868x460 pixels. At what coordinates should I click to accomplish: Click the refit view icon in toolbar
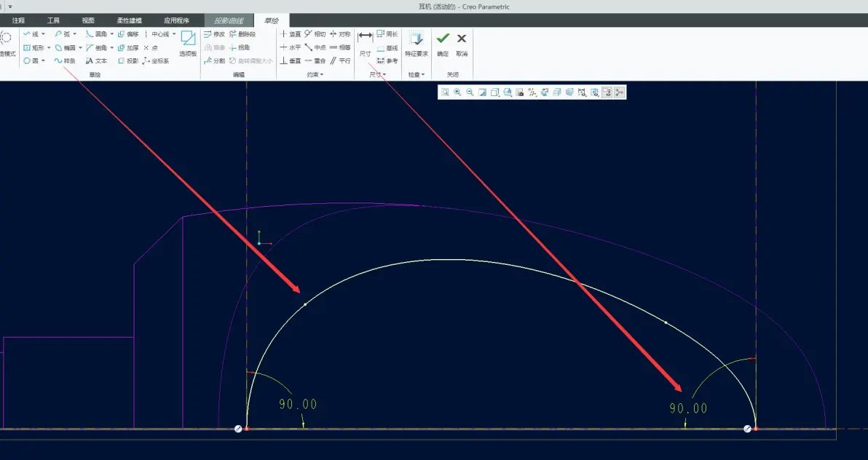pos(445,92)
